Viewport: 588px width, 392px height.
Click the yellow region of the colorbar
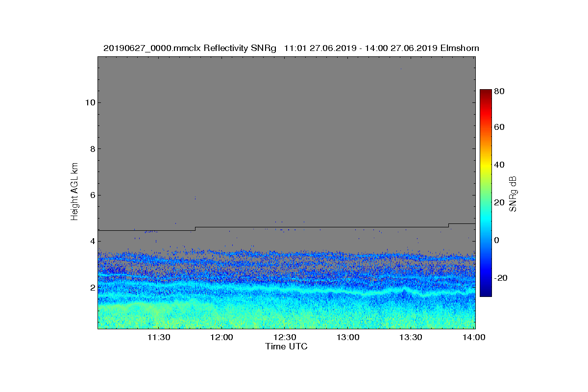tap(486, 167)
